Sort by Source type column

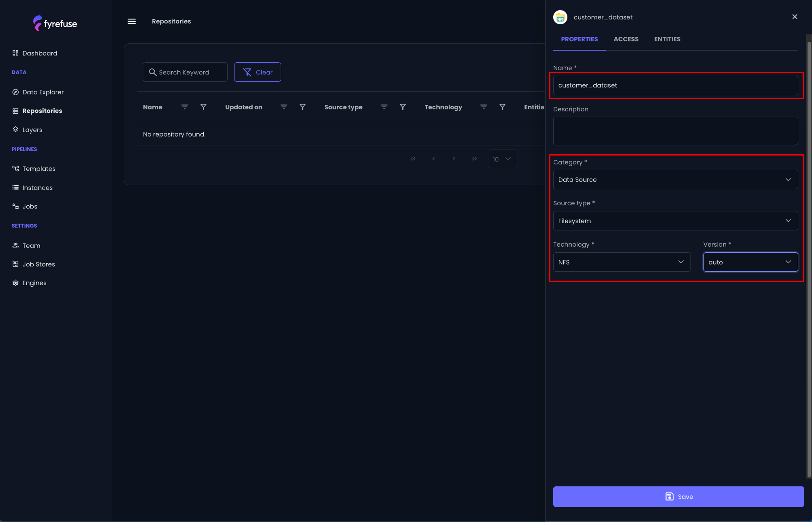[384, 107]
